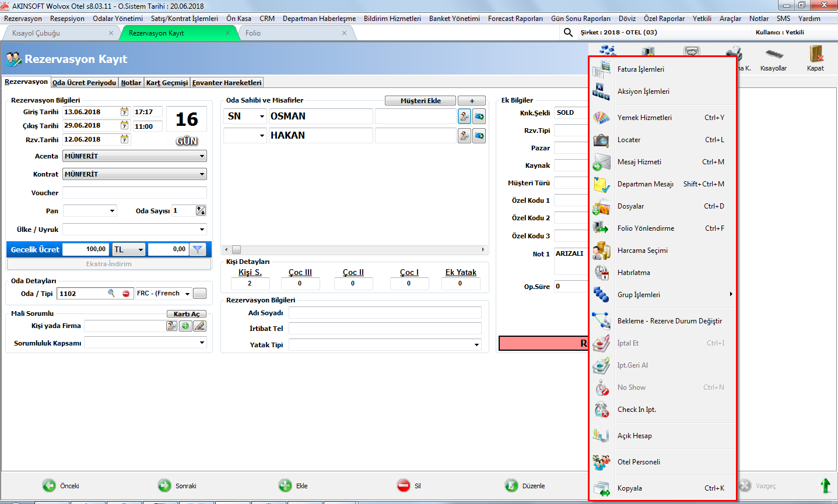Open the Resepsiyon menu
This screenshot has width=838, height=504.
[x=67, y=19]
